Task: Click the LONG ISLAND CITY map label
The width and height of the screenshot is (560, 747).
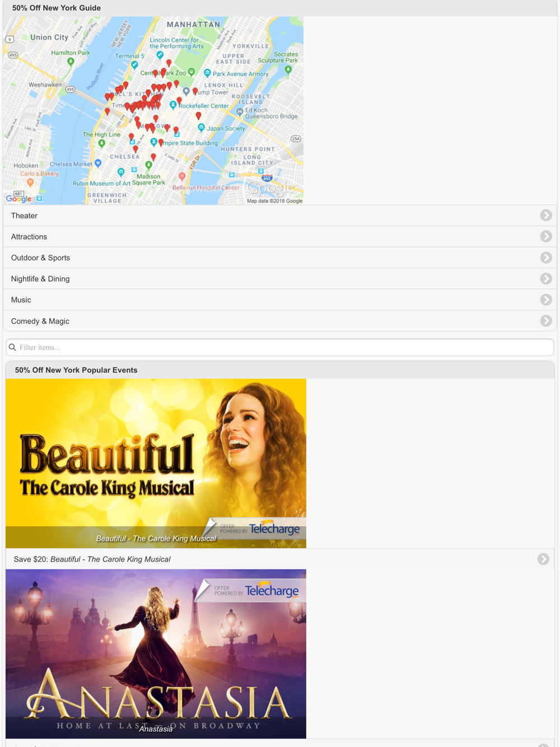Action: click(x=253, y=160)
